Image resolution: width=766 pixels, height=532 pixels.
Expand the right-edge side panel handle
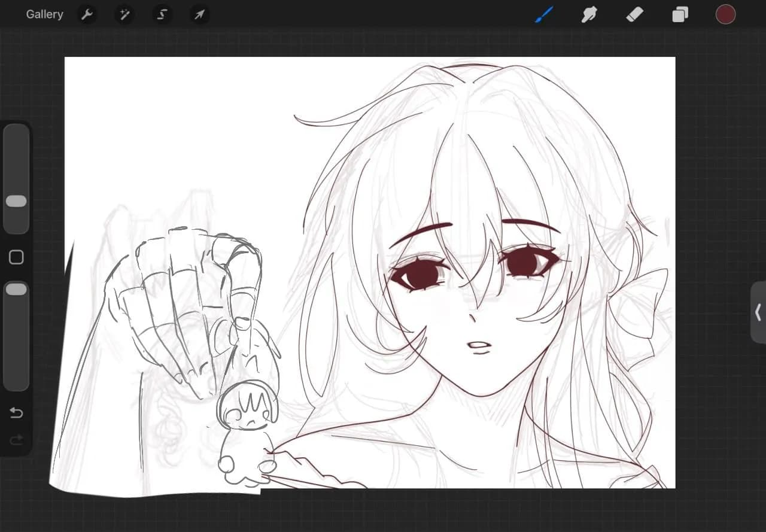tap(758, 312)
